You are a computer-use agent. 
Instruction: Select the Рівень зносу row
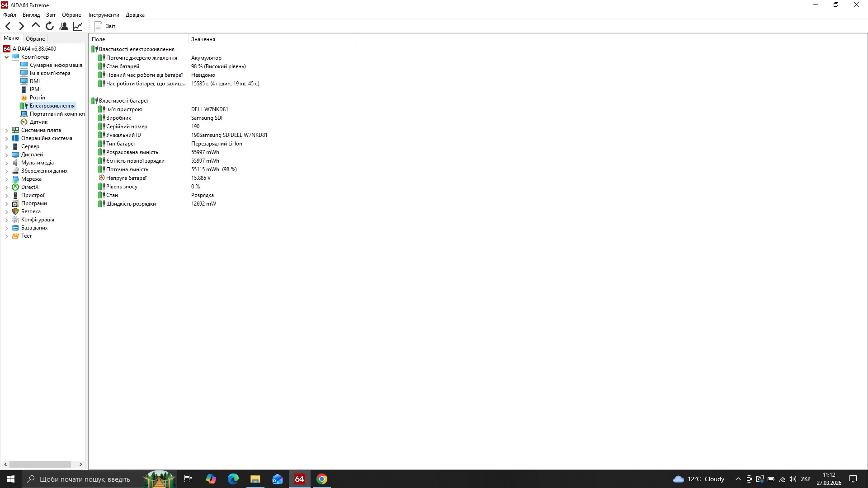tap(122, 187)
